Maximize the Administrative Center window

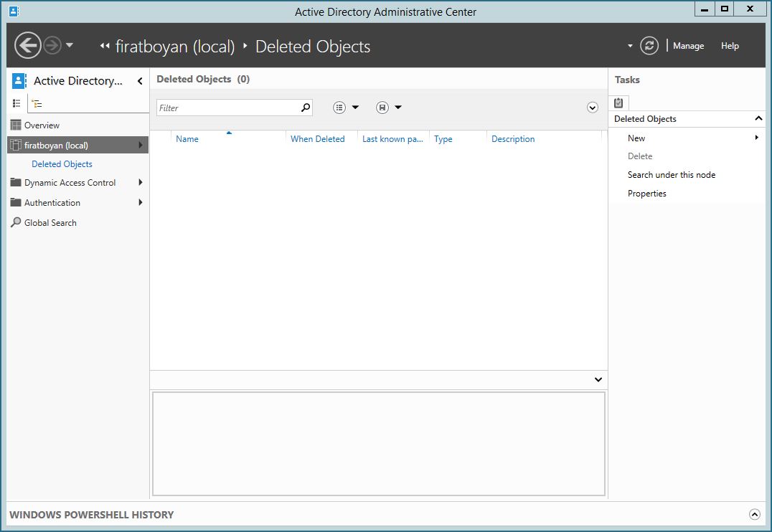pyautogui.click(x=724, y=9)
